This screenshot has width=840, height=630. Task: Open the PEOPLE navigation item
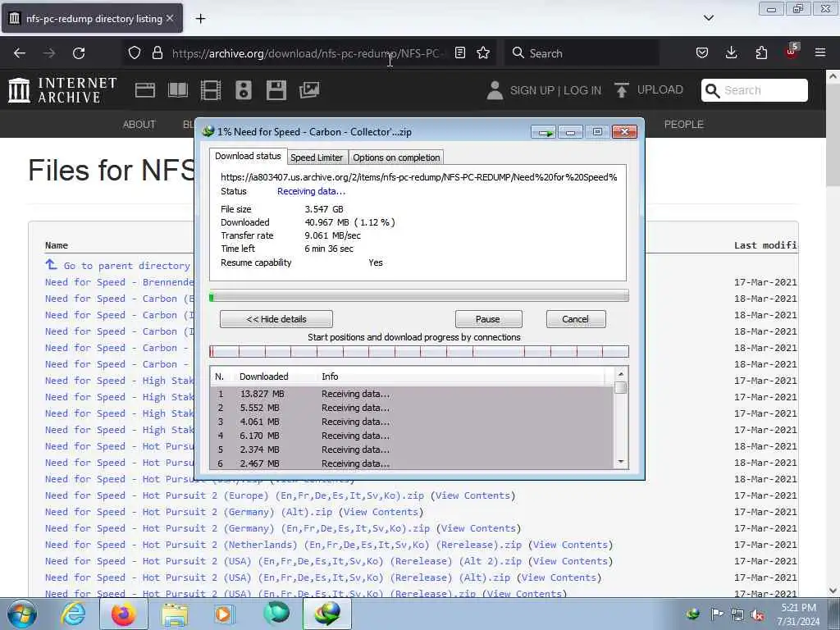pos(683,125)
